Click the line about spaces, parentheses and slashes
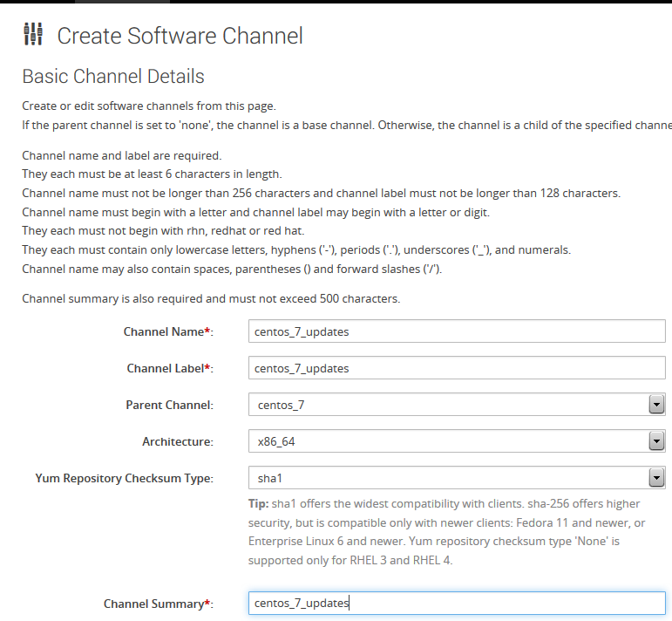The height and width of the screenshot is (621, 672). (x=232, y=269)
